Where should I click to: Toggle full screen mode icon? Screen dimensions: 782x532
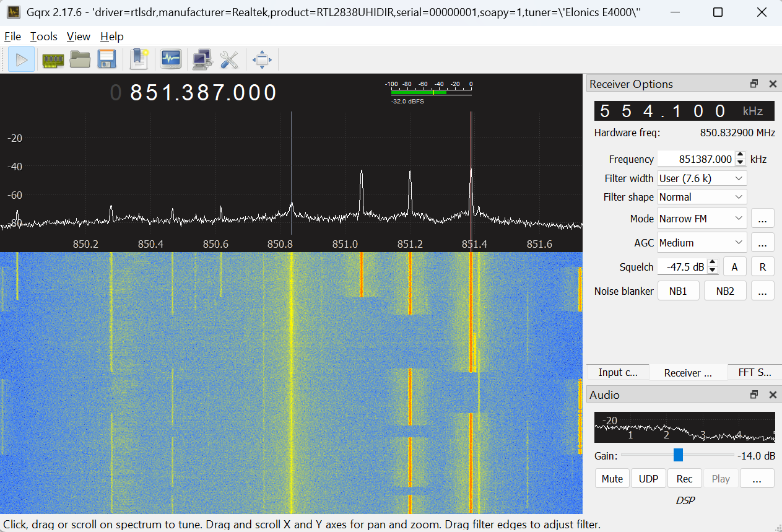coord(262,59)
